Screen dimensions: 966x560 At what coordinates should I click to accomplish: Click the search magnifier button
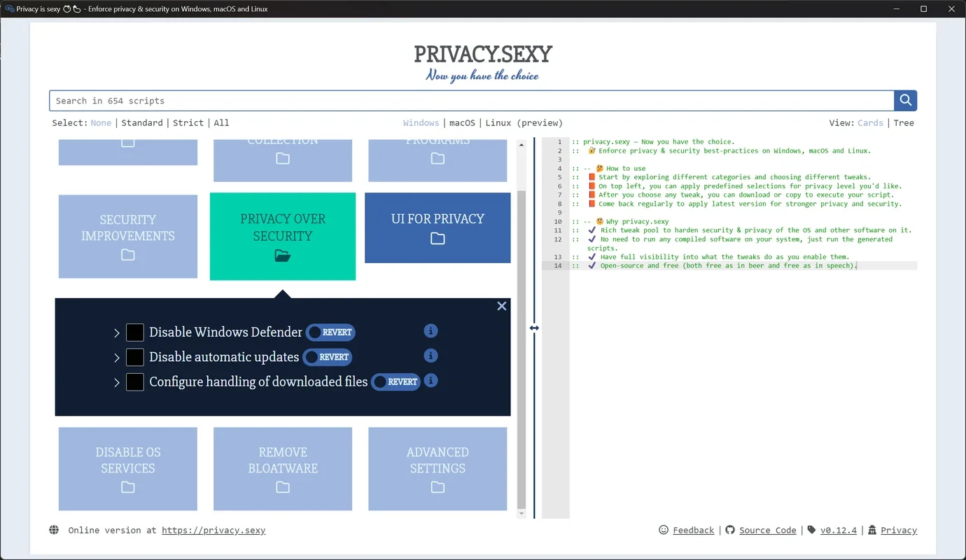(905, 101)
